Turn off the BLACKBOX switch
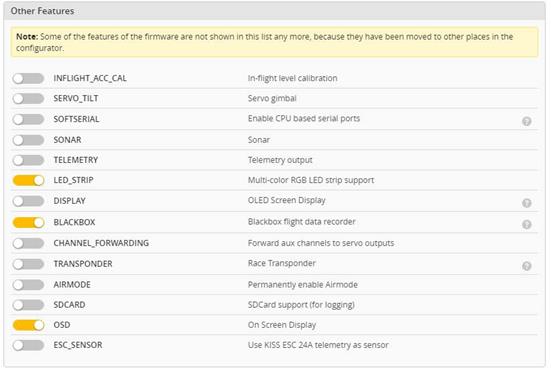Viewport: 551px width, 374px height. click(x=28, y=223)
